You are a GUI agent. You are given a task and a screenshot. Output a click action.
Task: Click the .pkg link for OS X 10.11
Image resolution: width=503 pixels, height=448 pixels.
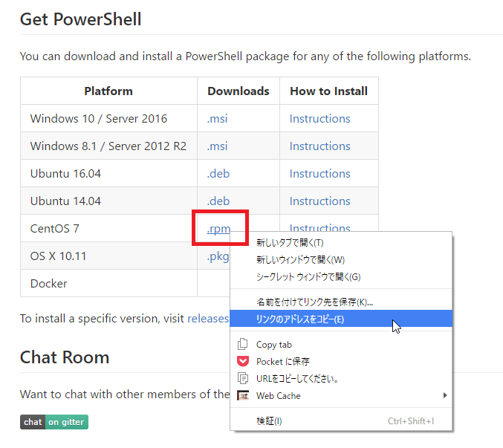point(218,256)
